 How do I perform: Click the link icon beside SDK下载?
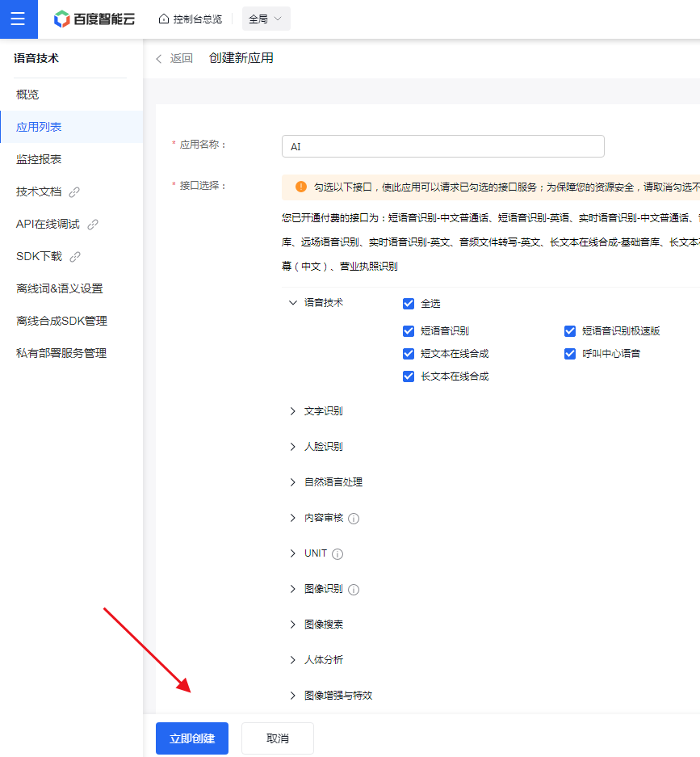(x=75, y=257)
